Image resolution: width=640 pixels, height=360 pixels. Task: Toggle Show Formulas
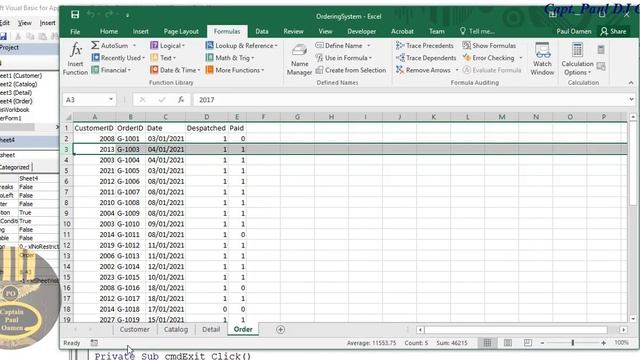(x=489, y=46)
